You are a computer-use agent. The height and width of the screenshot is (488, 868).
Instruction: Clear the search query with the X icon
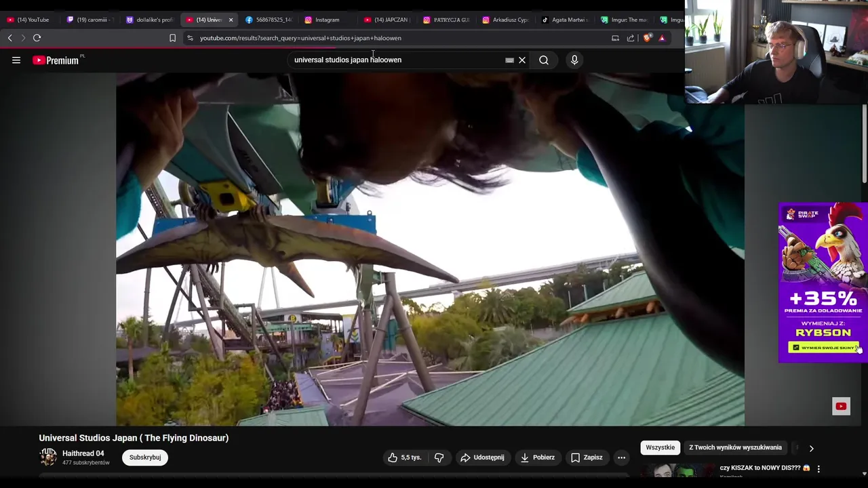click(x=522, y=60)
